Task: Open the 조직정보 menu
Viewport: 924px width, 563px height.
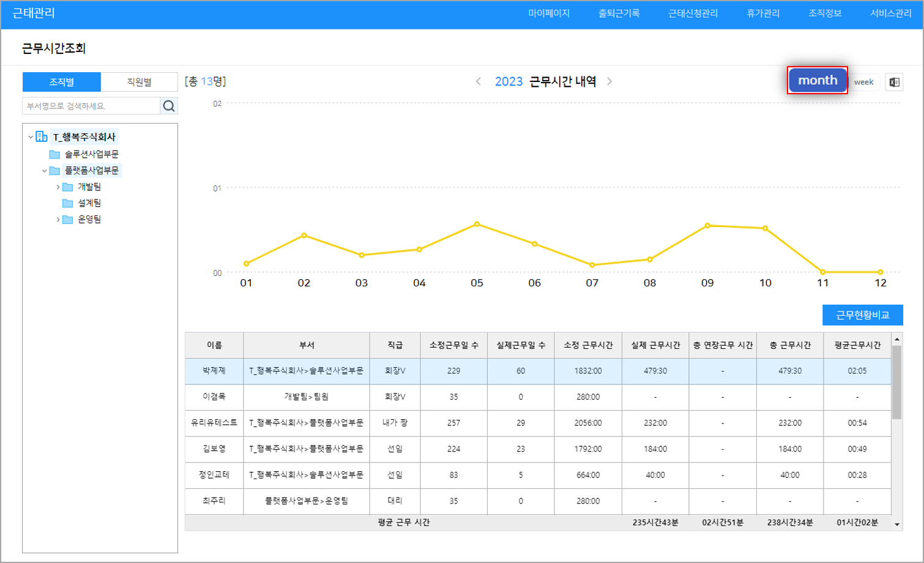Action: (825, 13)
